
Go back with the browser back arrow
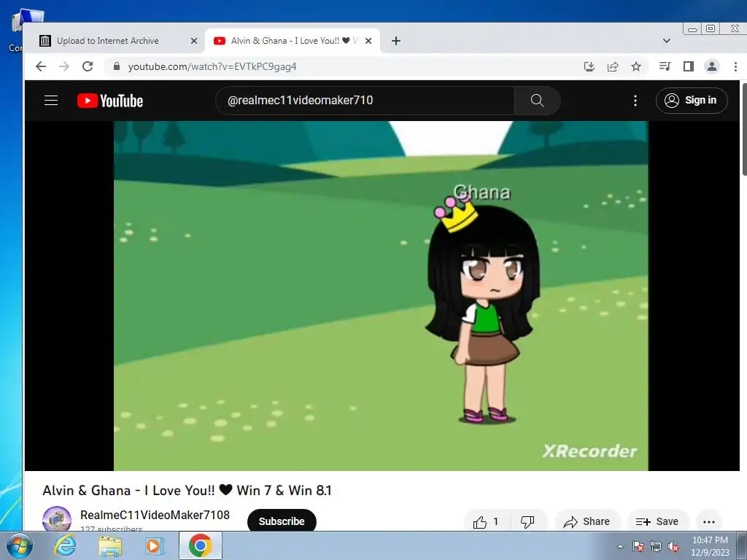click(x=41, y=66)
